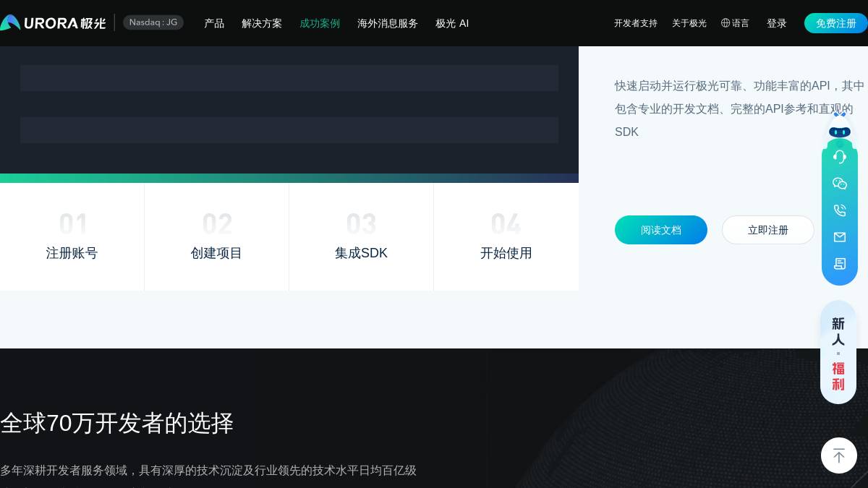Click the email envelope icon in sidebar
868x488 pixels.
tap(840, 237)
